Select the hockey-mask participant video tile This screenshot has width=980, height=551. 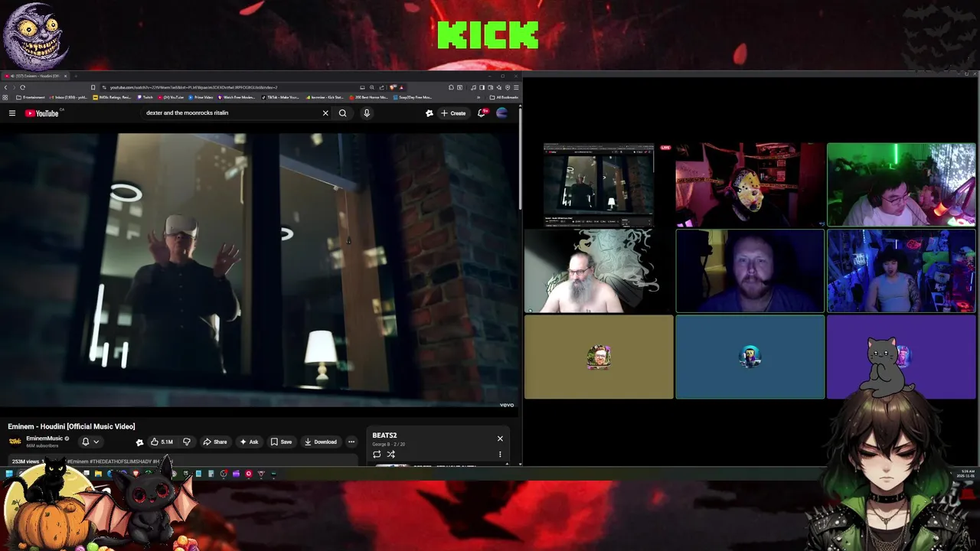click(x=750, y=184)
